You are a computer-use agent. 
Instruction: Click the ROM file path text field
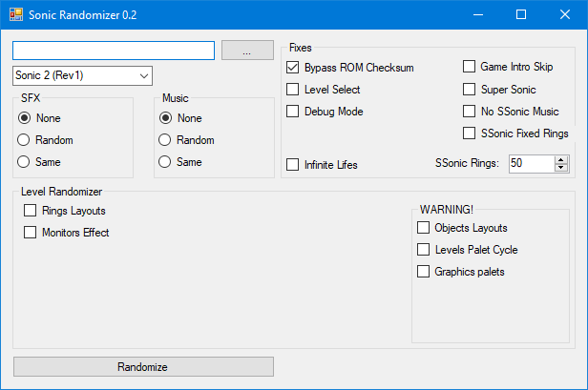point(114,51)
